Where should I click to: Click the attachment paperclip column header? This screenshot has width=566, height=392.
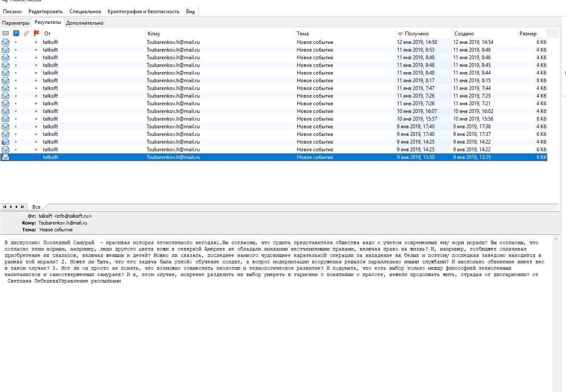pos(26,33)
